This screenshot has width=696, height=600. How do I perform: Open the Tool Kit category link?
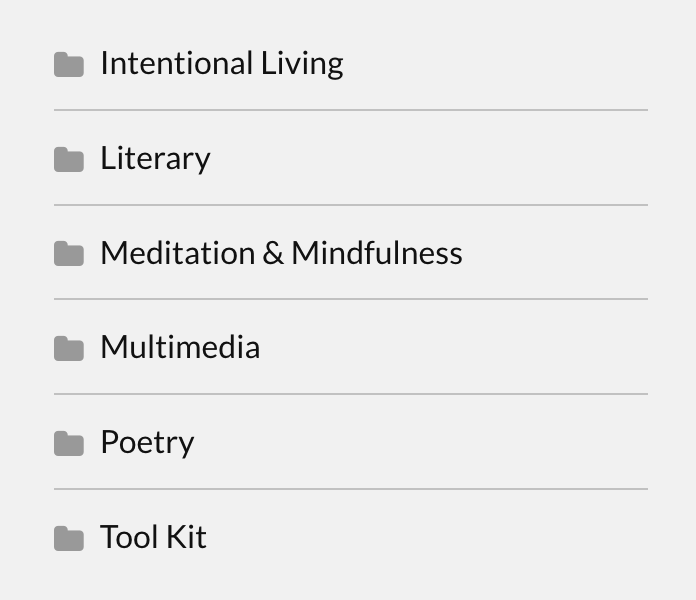[153, 537]
